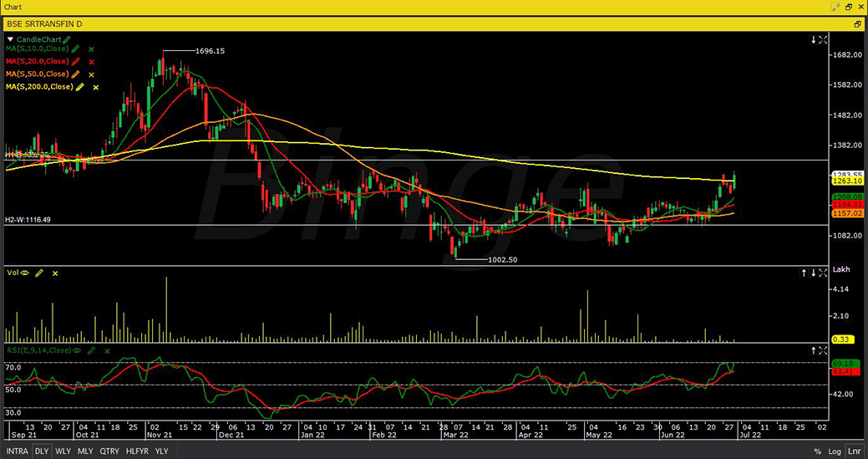Click the green 1208.08 MA value tag
The image size is (868, 459).
pyautogui.click(x=847, y=197)
